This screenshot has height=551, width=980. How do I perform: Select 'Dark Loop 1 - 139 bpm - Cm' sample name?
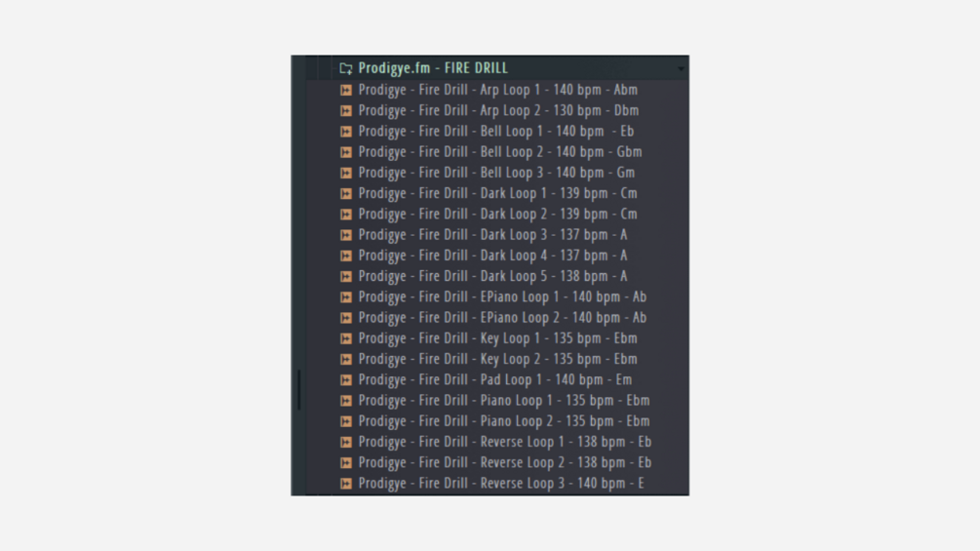tap(498, 194)
